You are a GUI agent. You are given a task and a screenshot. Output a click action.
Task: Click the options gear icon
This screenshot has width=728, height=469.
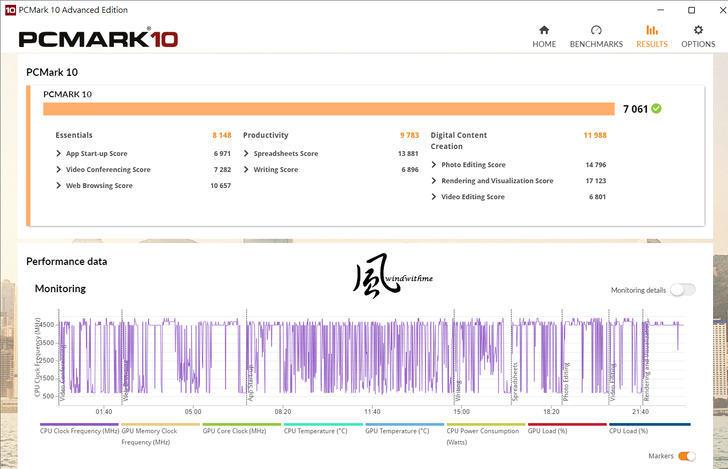pos(698,30)
